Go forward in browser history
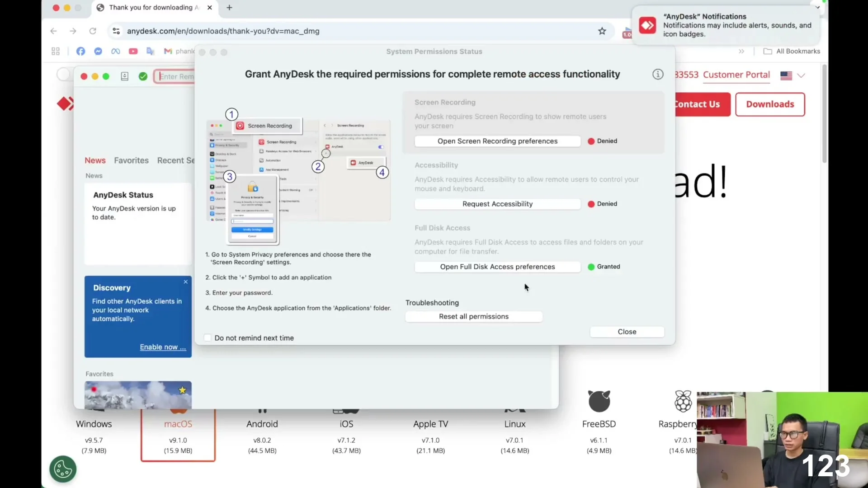868x488 pixels. click(73, 31)
